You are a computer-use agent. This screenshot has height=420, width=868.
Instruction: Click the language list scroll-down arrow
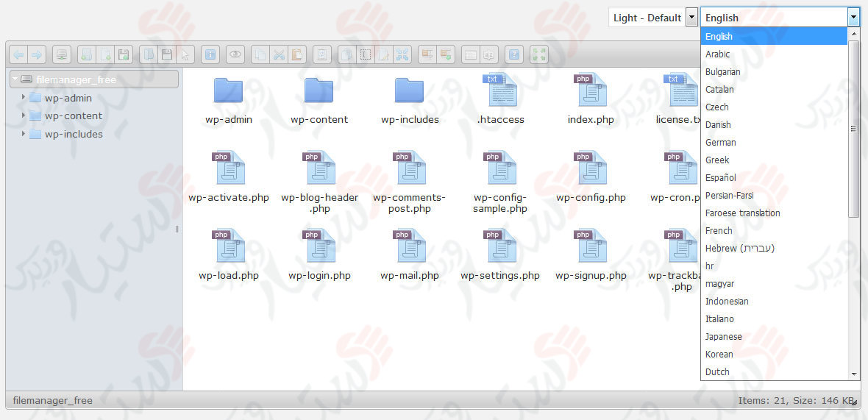(x=853, y=374)
